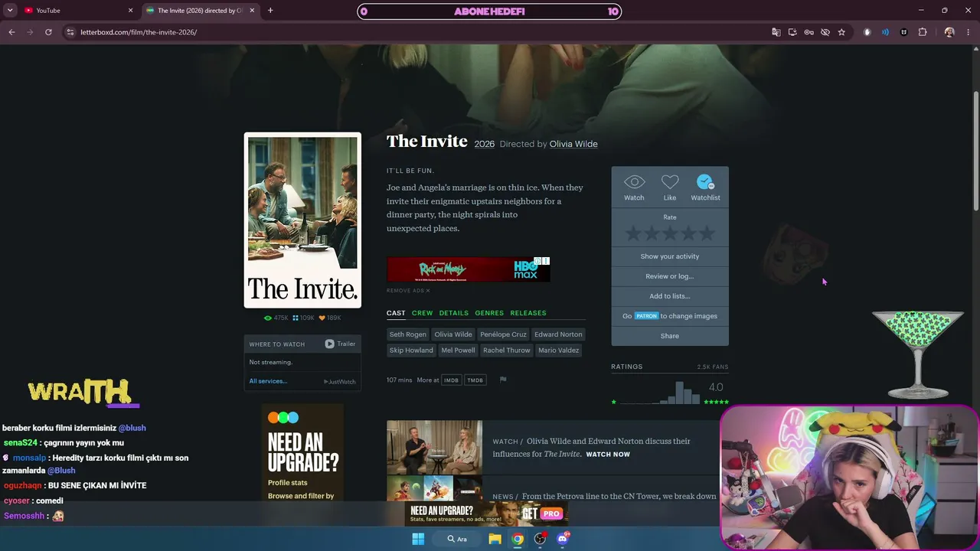This screenshot has width=980, height=551.
Task: Switch to the GENRES tab
Action: pyautogui.click(x=489, y=313)
